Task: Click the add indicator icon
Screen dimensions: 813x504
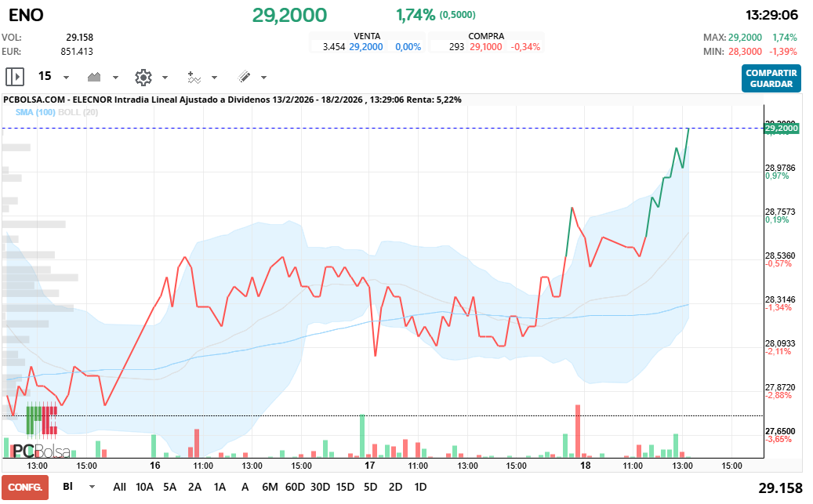Action: [194, 77]
